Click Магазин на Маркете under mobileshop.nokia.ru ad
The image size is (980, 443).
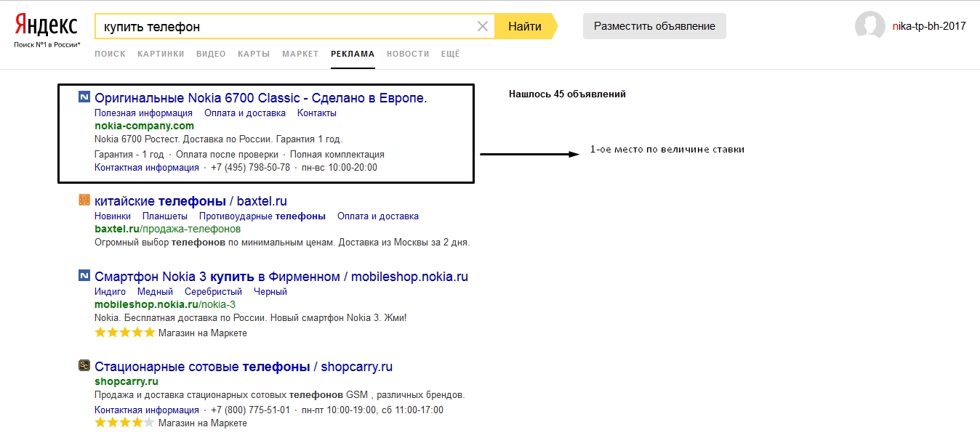coord(203,333)
